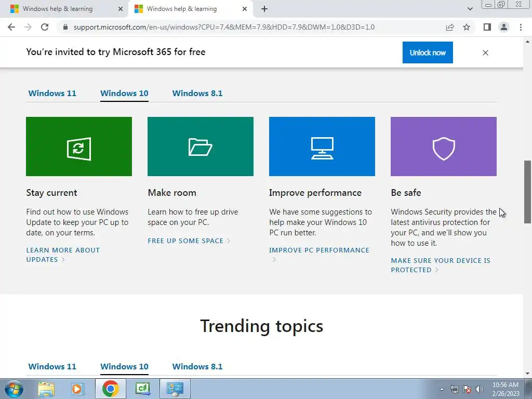Click the purple Be safe shield tile
Viewport: 532px width, 399px height.
(444, 147)
